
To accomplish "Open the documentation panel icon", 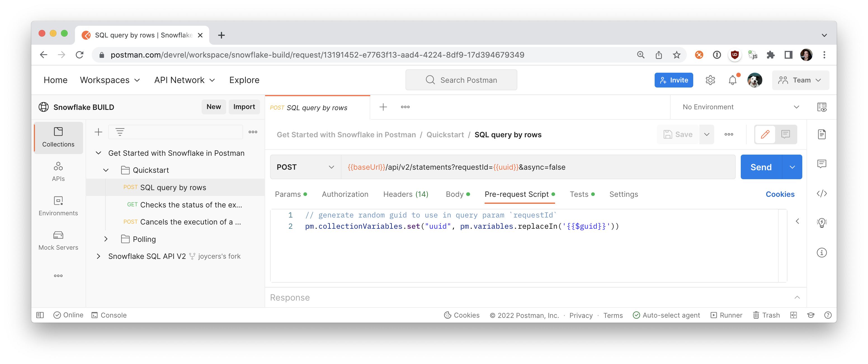I will (822, 134).
